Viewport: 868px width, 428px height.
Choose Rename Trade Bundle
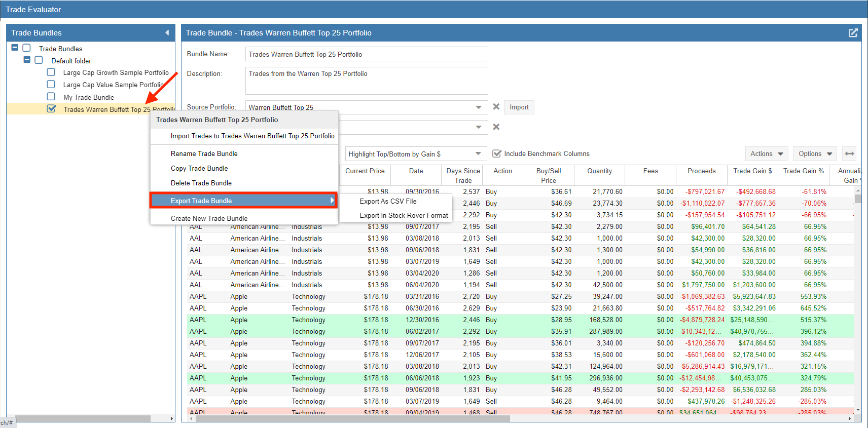[x=244, y=153]
